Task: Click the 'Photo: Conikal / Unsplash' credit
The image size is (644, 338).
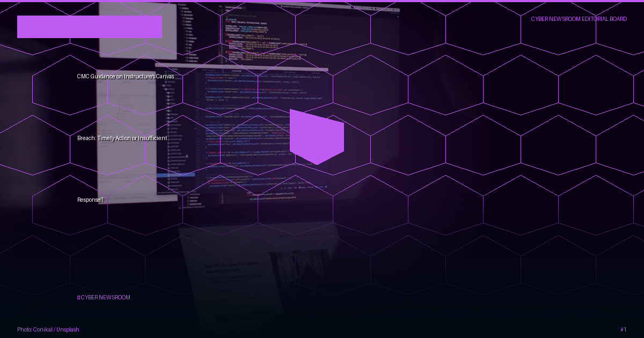Action: tap(48, 329)
